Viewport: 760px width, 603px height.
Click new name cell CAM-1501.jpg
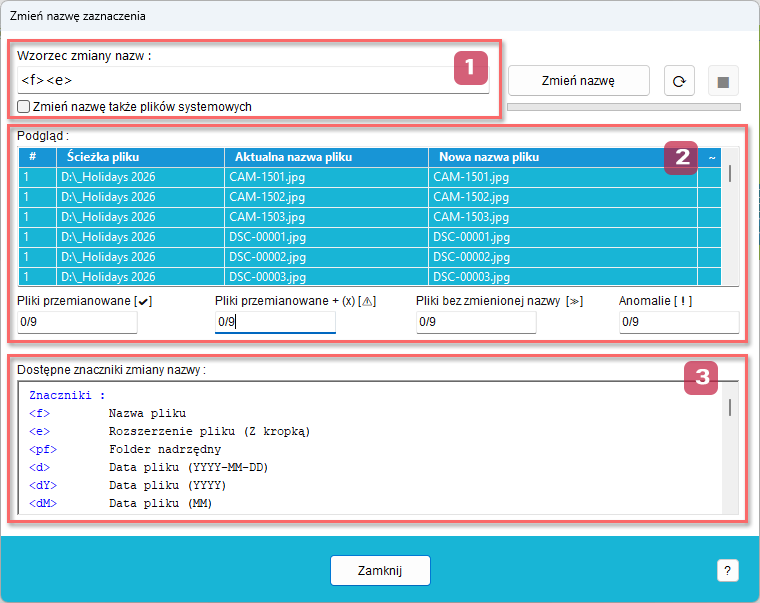pos(563,177)
